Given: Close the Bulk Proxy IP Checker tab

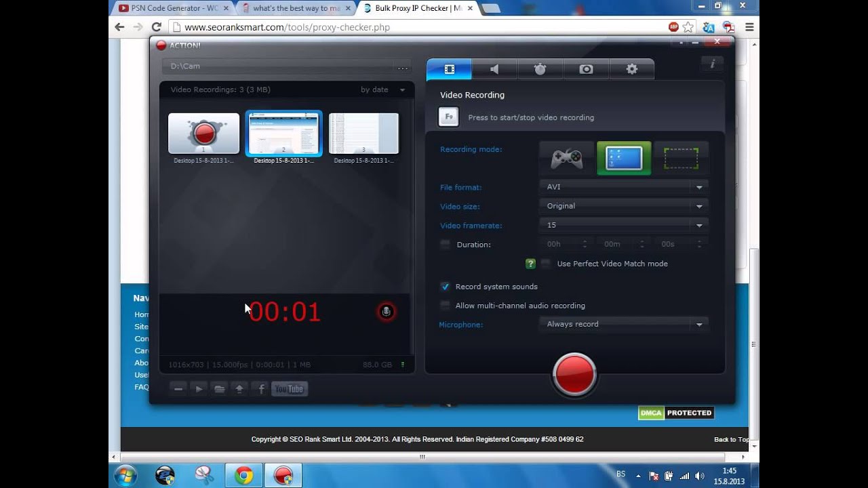Looking at the screenshot, I should coord(470,9).
